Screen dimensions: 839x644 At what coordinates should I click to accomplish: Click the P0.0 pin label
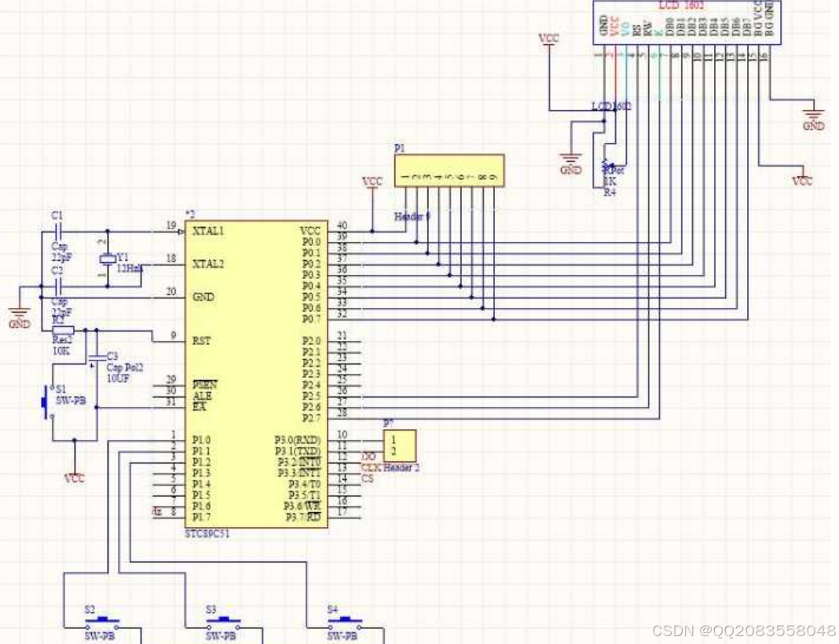[x=311, y=243]
